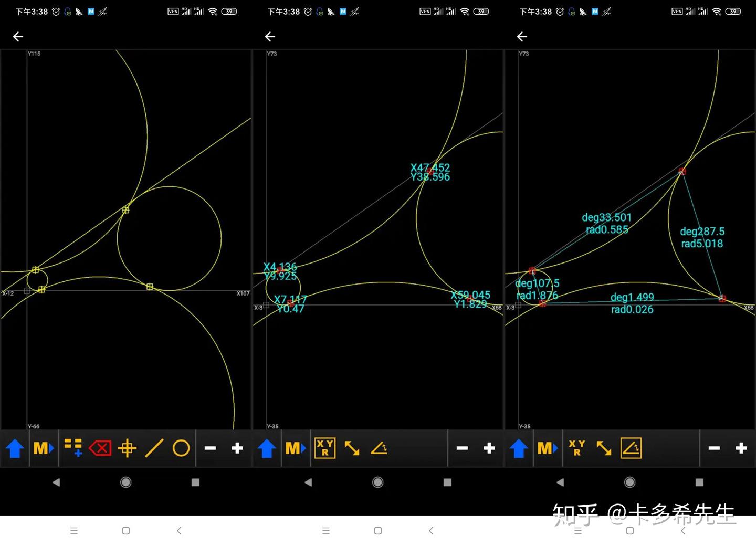
Task: Tap the left-most hamburger icon in white bottom bar
Action: 74,531
